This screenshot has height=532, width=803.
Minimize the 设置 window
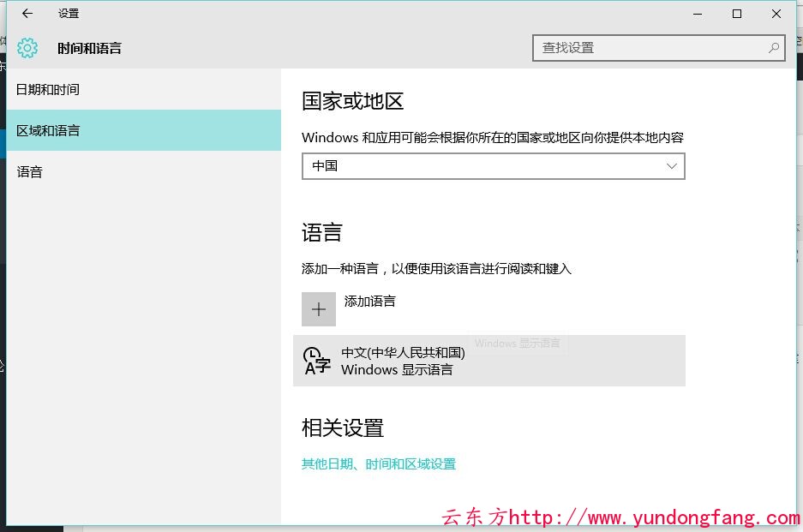tap(698, 14)
